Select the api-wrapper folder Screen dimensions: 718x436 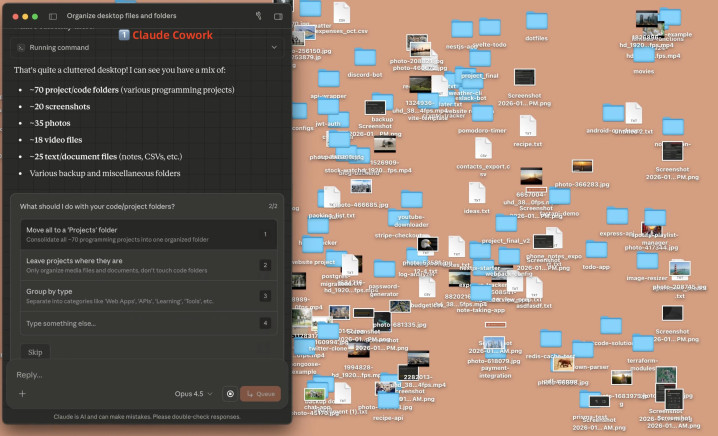click(328, 79)
